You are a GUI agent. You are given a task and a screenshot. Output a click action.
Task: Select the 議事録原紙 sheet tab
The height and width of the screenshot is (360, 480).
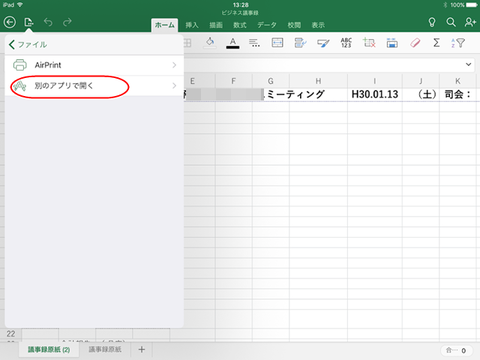tap(105, 349)
